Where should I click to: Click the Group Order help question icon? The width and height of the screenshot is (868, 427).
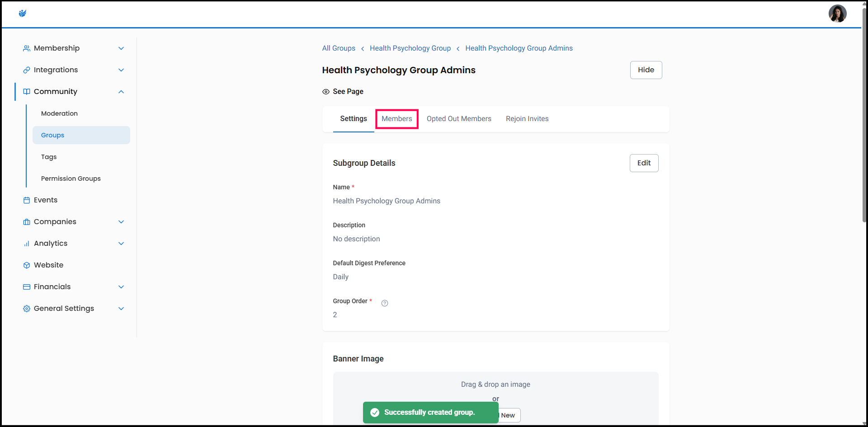[384, 303]
